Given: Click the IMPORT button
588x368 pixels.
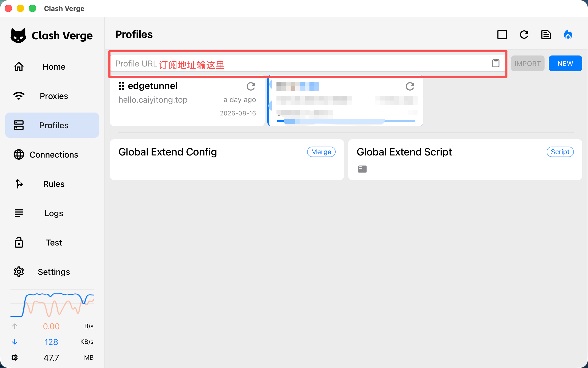Looking at the screenshot, I should coord(528,63).
